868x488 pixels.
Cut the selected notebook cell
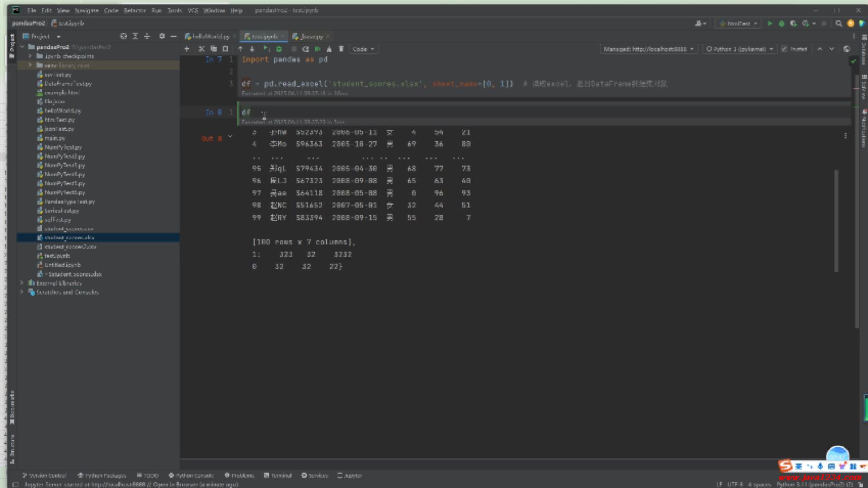[x=202, y=49]
